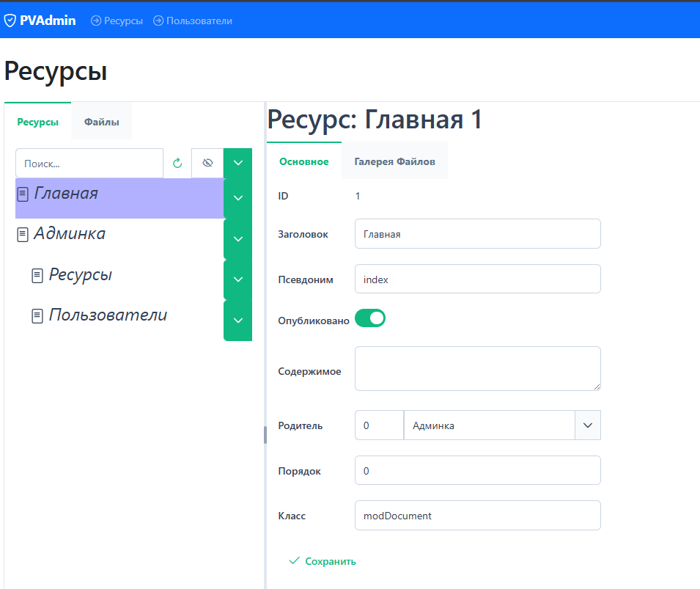
Task: Click the arrow icon before Пользователи in navbar
Action: click(x=158, y=21)
